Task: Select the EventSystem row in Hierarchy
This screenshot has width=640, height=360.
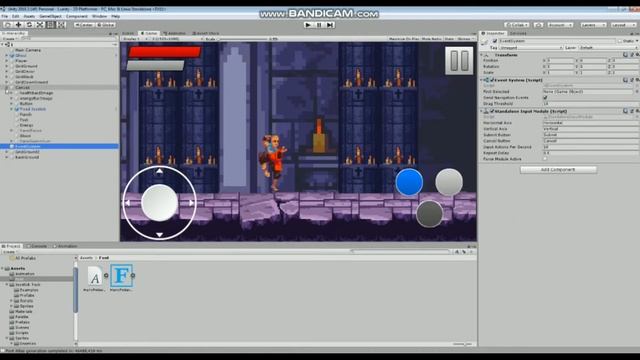Action: (x=60, y=146)
